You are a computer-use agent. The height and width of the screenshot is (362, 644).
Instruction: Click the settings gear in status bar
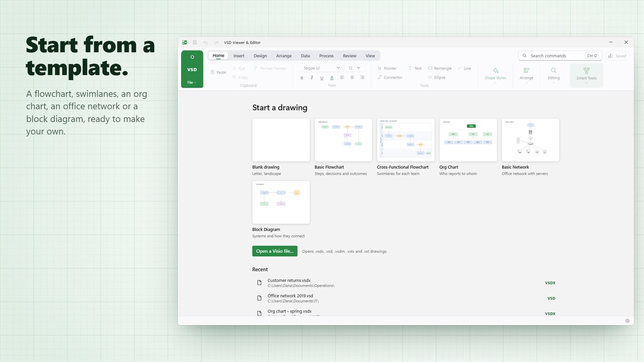tap(627, 321)
